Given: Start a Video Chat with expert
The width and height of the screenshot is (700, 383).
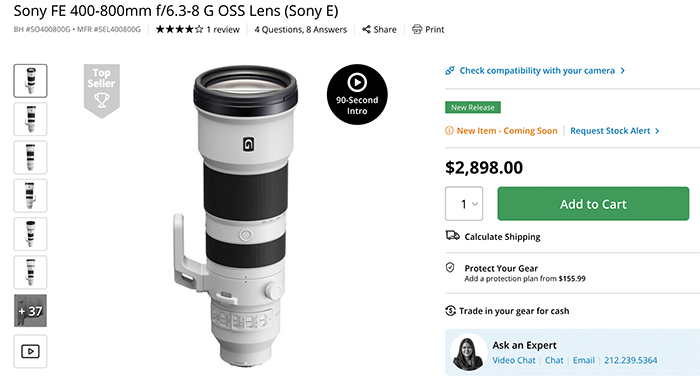Looking at the screenshot, I should pyautogui.click(x=513, y=360).
